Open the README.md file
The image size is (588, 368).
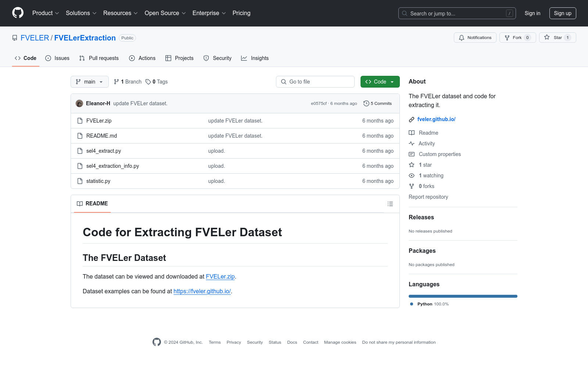(101, 136)
